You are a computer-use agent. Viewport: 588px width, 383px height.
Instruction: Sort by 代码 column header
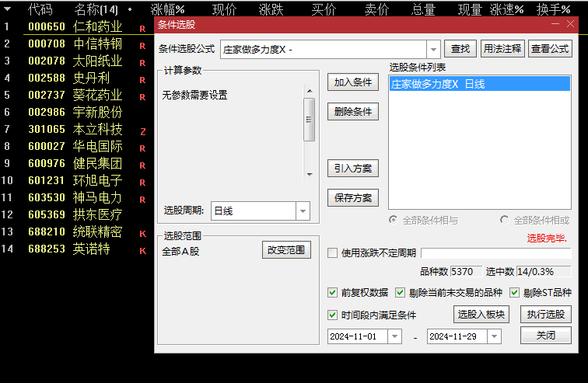(40, 9)
